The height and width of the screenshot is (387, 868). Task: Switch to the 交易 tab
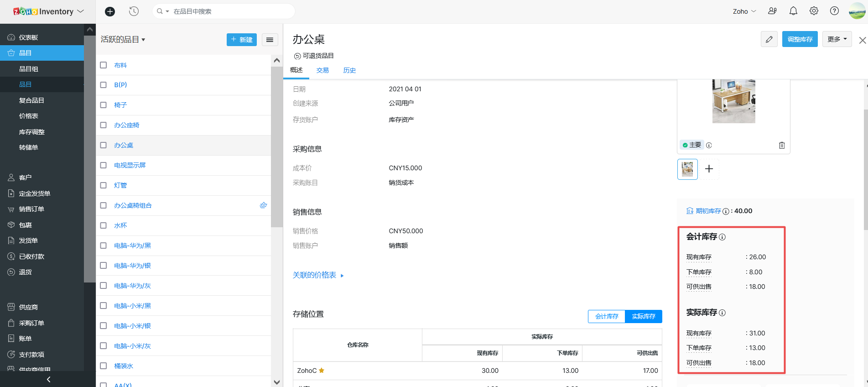click(x=322, y=70)
